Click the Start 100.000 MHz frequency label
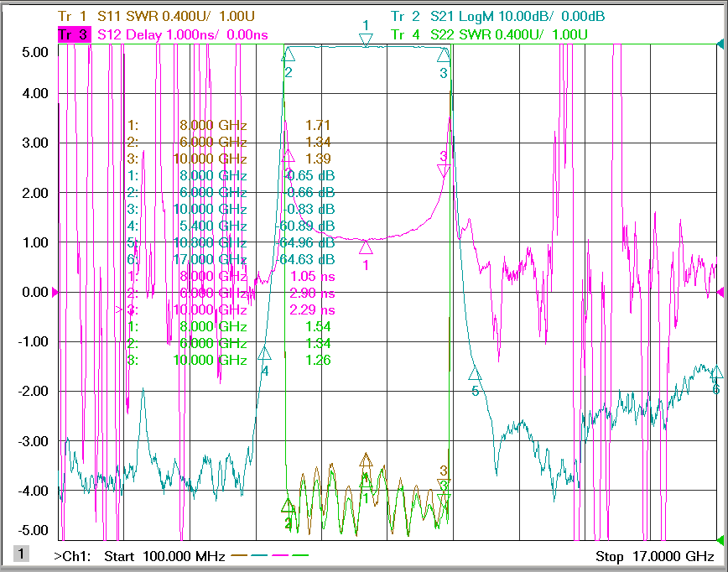The width and height of the screenshot is (728, 572). pos(165,556)
